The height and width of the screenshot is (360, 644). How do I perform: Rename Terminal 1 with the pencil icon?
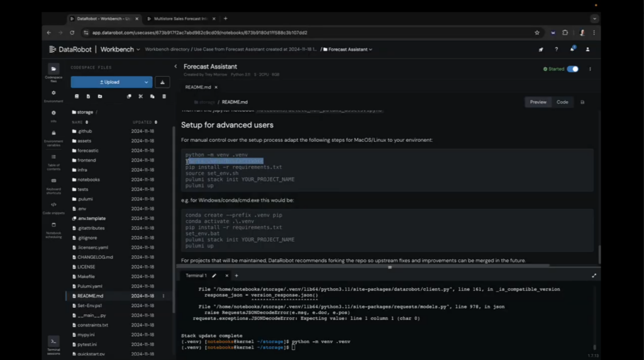pyautogui.click(x=214, y=276)
